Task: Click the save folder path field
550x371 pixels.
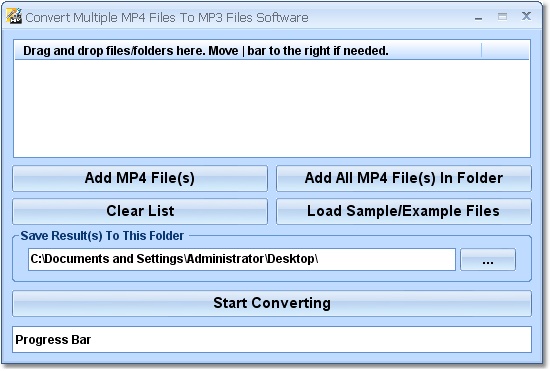Action: click(242, 259)
